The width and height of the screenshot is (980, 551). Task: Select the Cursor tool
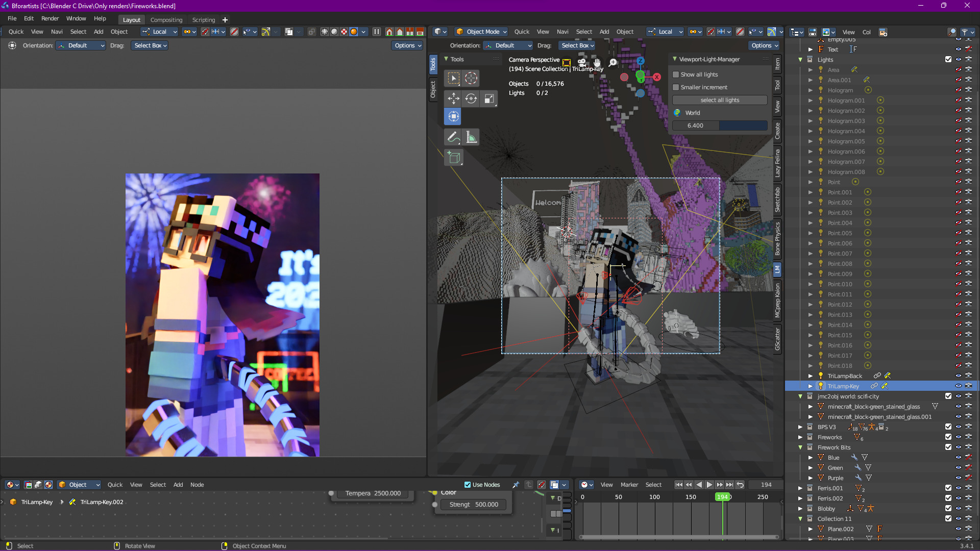coord(471,78)
